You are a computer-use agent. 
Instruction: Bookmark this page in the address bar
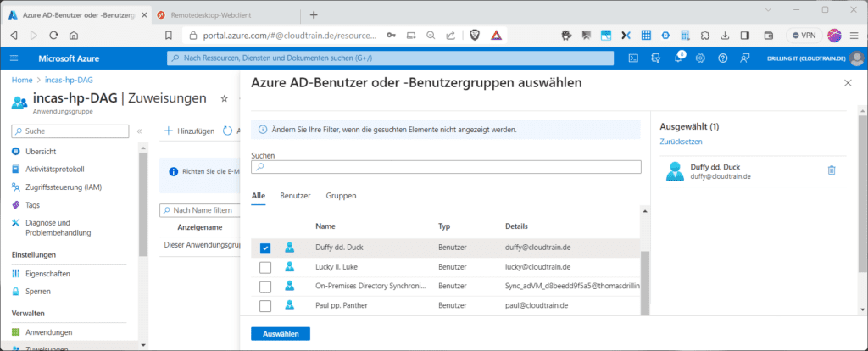click(169, 35)
